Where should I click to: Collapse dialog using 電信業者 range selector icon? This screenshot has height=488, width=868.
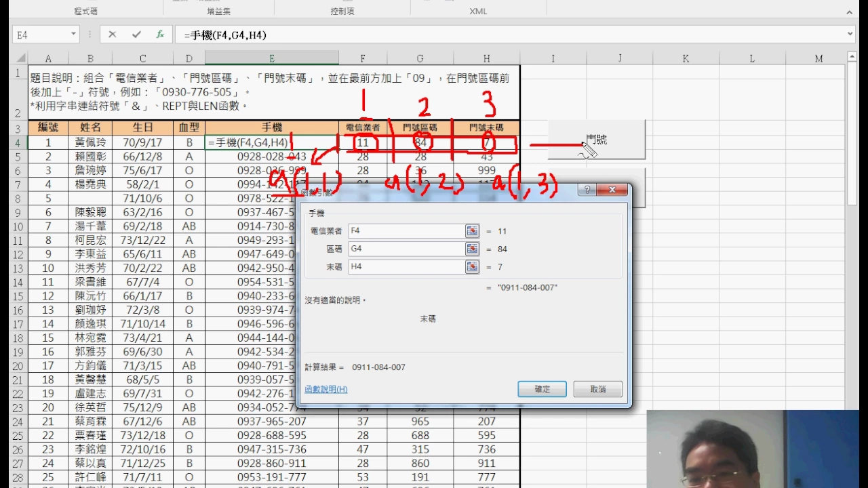pos(472,231)
